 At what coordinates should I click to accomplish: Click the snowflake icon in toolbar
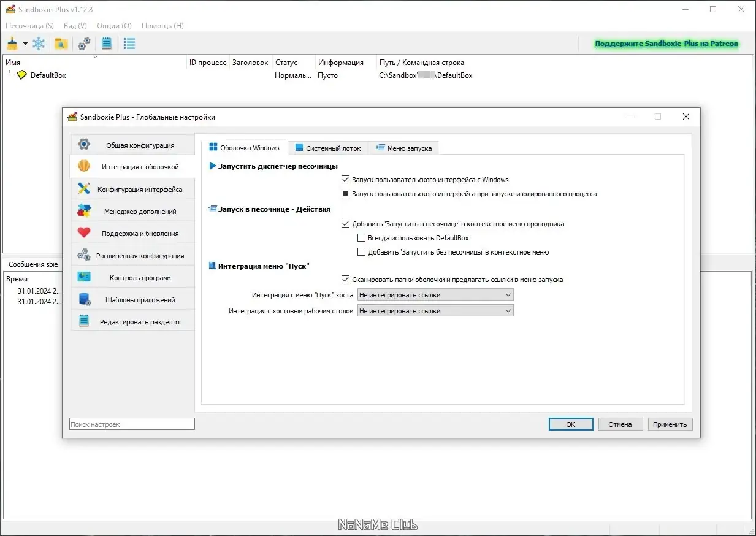click(39, 44)
